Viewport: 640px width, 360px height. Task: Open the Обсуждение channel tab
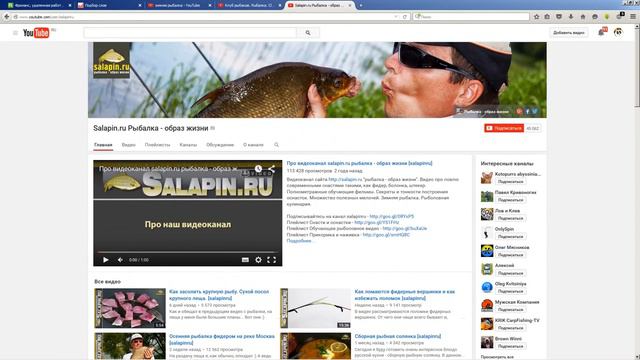coord(220,145)
